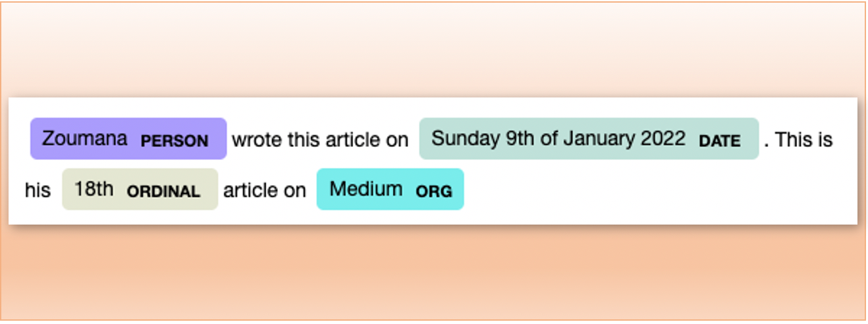Click the word "his"
Screen dimensions: 868x324
(x=38, y=190)
